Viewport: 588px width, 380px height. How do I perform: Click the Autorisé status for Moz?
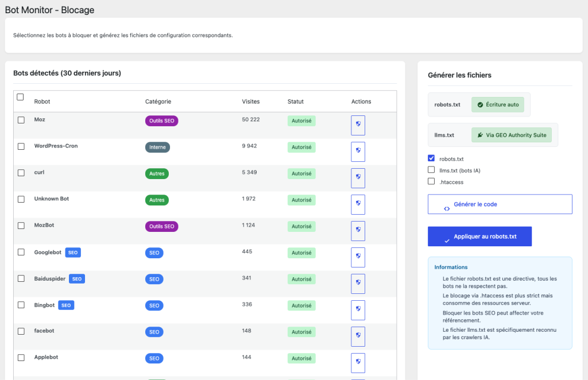coord(301,121)
